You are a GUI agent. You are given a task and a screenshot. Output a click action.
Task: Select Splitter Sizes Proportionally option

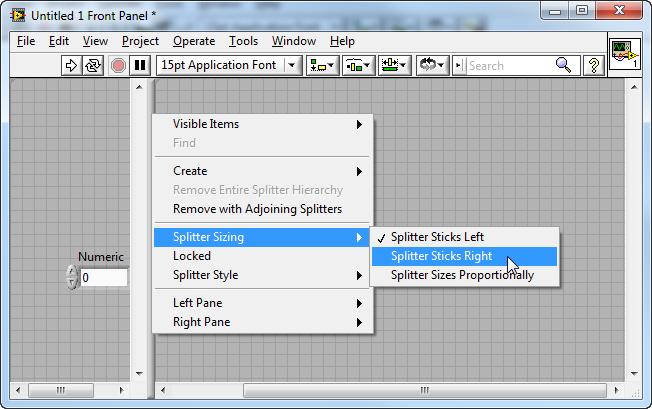coord(462,275)
